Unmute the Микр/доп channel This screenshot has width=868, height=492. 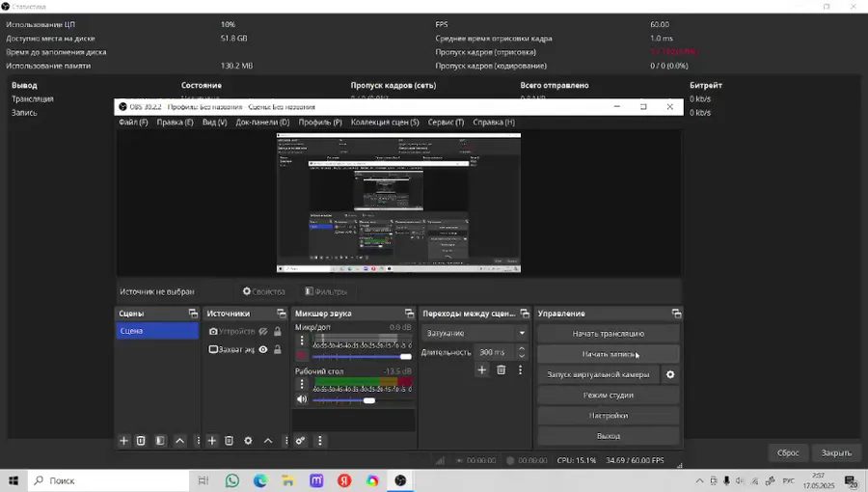301,356
